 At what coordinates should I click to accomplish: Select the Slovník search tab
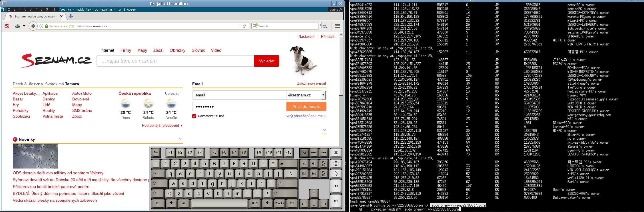tap(198, 50)
